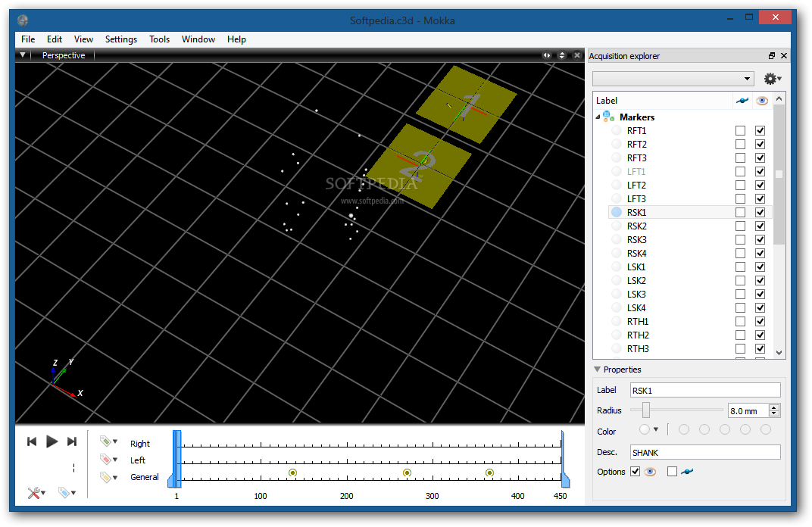Click the Perspective view label

pos(64,55)
